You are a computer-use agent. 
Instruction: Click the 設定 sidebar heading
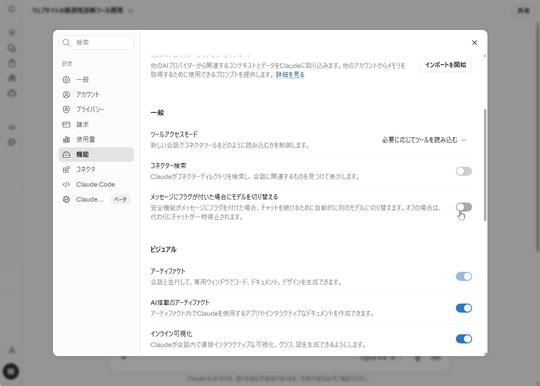pyautogui.click(x=67, y=64)
